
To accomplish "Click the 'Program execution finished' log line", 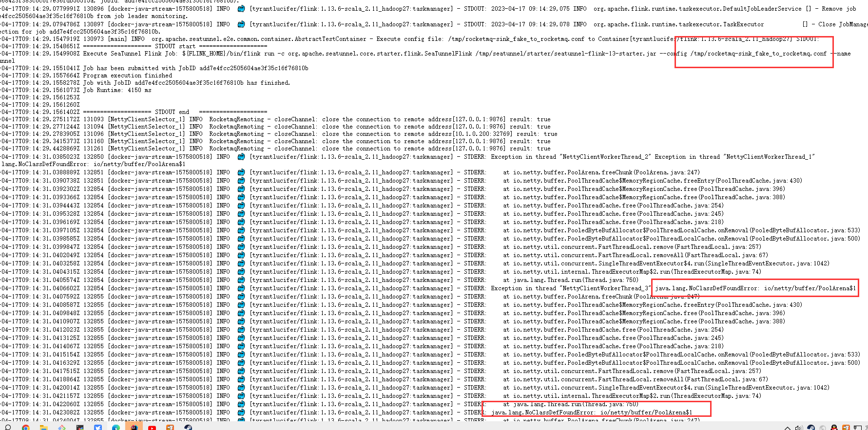I will 128,75.
